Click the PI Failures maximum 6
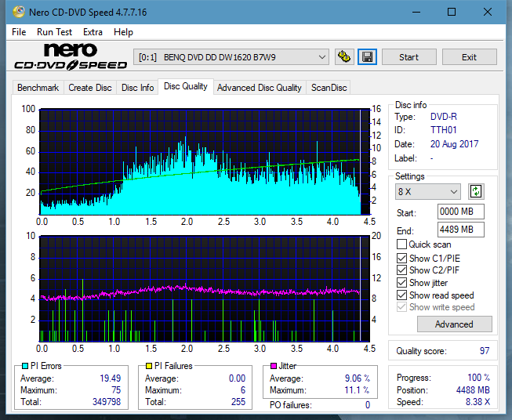The width and height of the screenshot is (512, 420). [243, 390]
